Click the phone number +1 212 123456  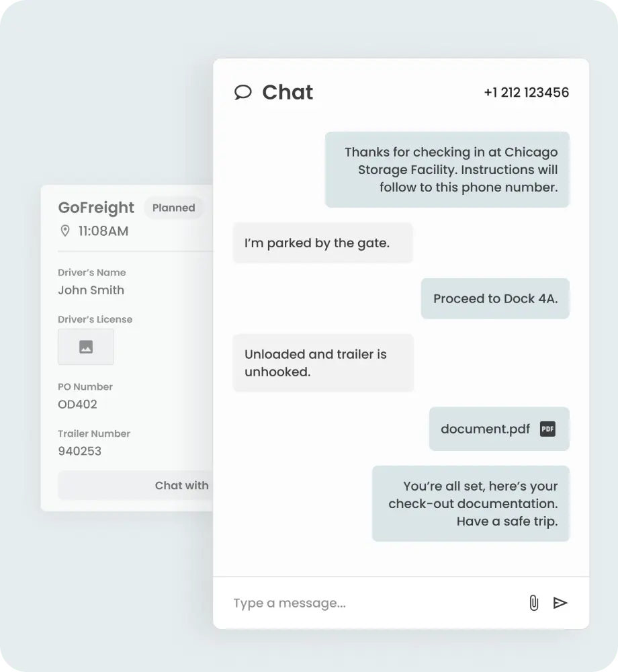[x=527, y=92]
